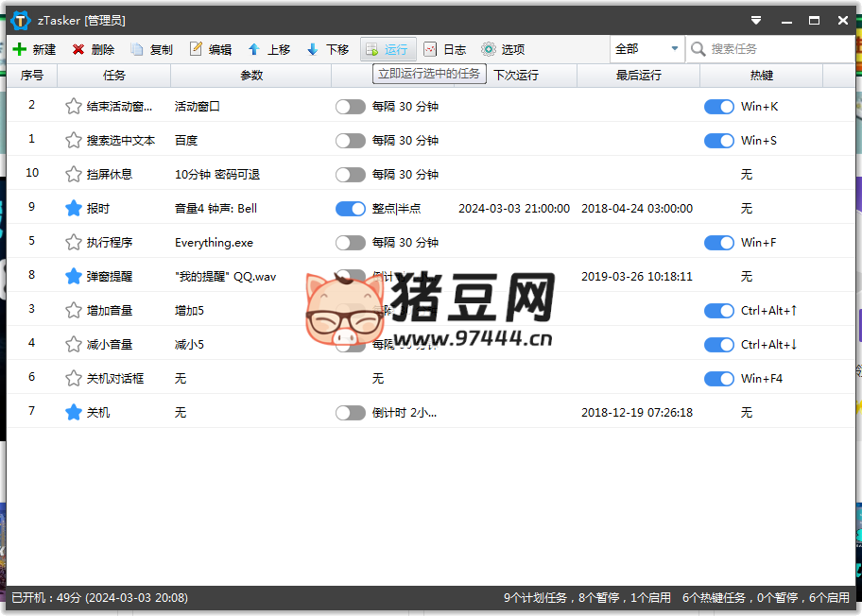The width and height of the screenshot is (862, 616).
Task: Turn off the Win+K hotkey toggle
Action: [719, 107]
